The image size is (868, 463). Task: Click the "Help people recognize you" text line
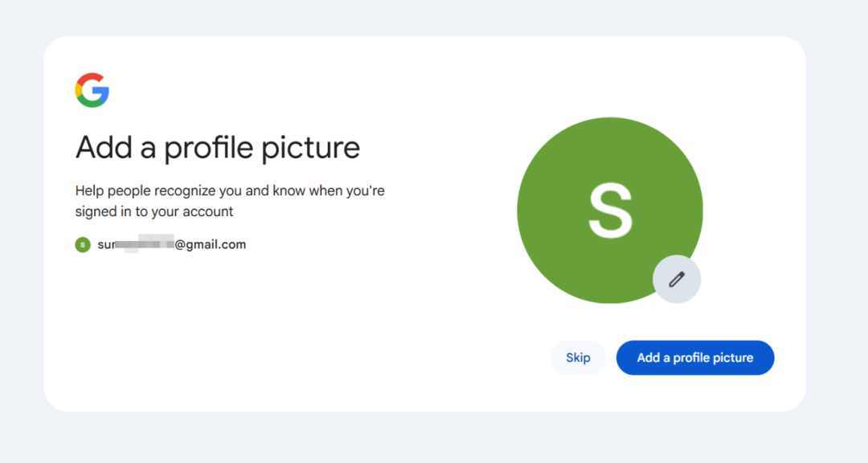[x=230, y=191]
